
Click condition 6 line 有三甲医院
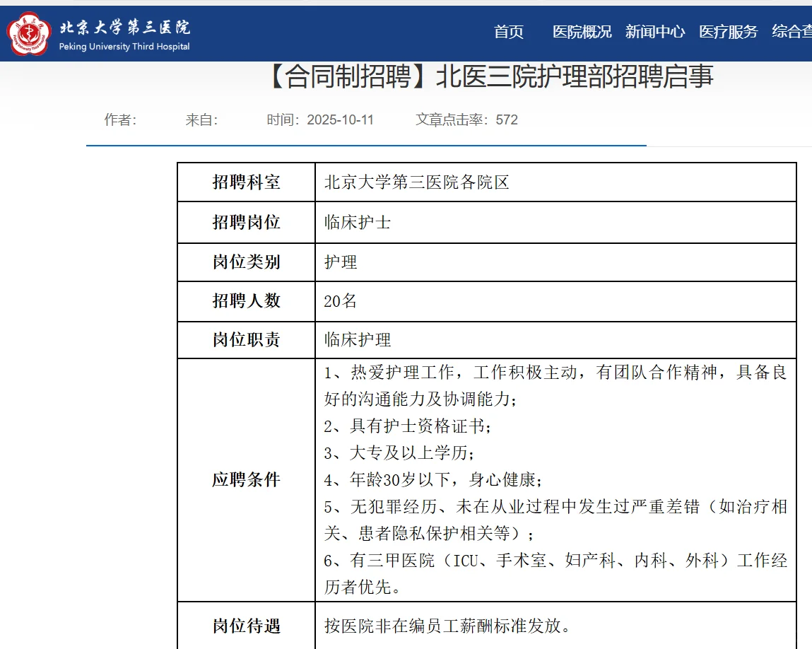tap(555, 561)
